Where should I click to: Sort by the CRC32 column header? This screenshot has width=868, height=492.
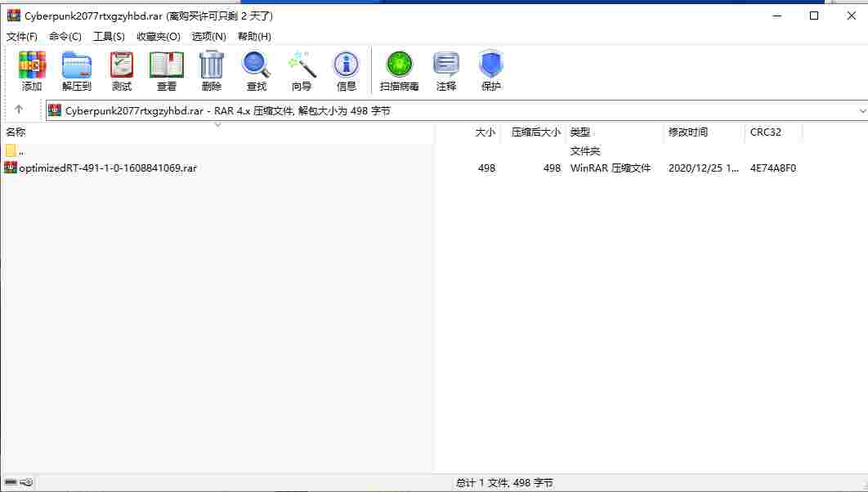click(766, 132)
